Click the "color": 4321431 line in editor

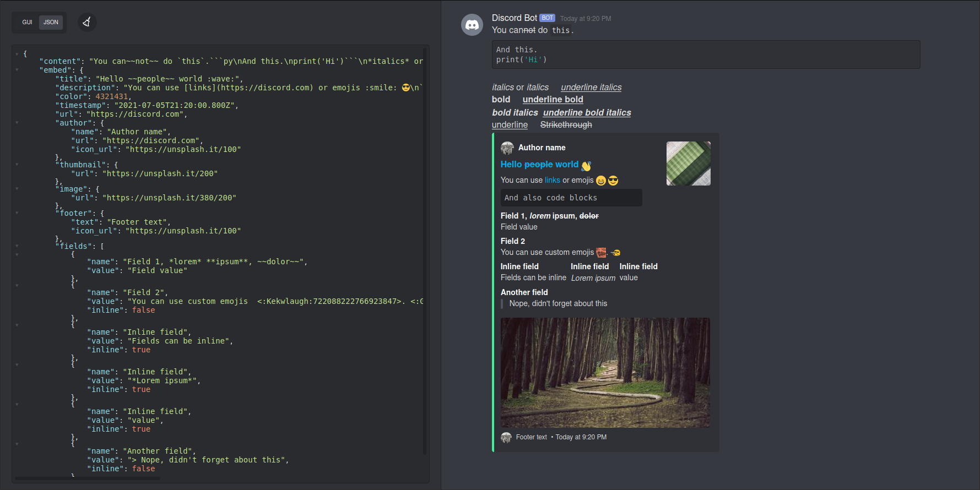[93, 96]
